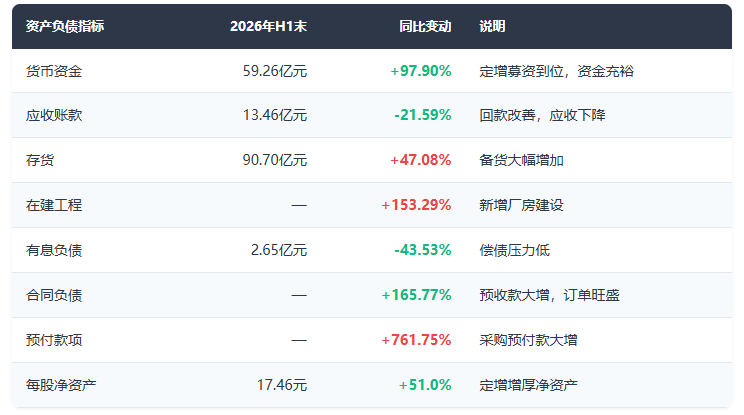Image resolution: width=744 pixels, height=415 pixels.
Task: Click the 同比变动 column header
Action: (425, 26)
